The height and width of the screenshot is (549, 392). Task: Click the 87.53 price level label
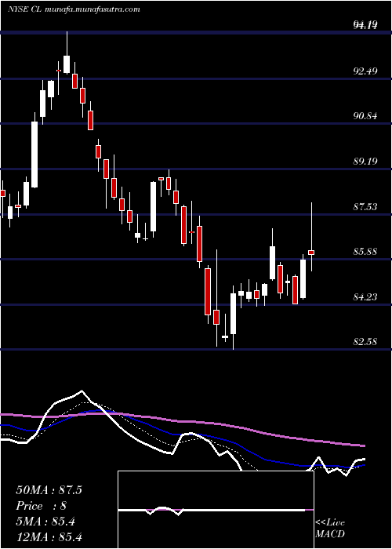pyautogui.click(x=365, y=206)
